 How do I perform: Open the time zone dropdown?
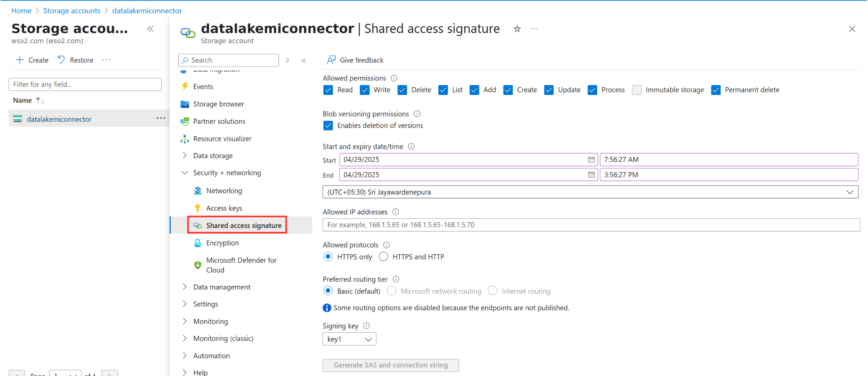tap(590, 192)
